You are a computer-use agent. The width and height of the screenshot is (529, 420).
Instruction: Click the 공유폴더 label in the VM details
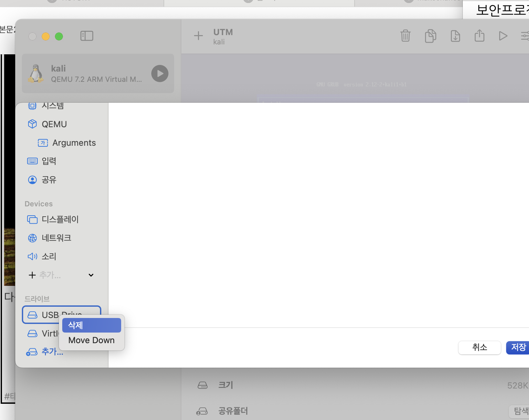point(233,411)
